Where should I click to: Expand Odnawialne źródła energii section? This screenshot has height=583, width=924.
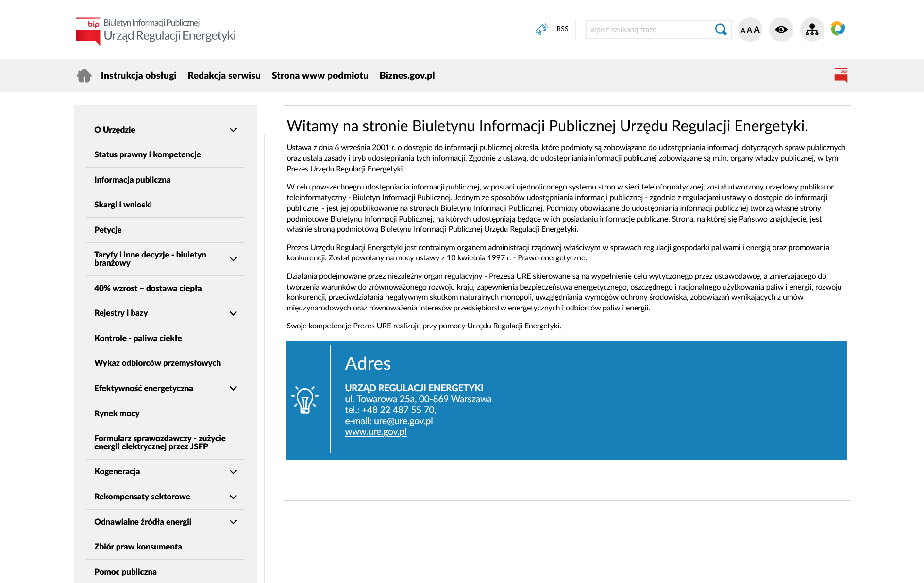tap(233, 522)
